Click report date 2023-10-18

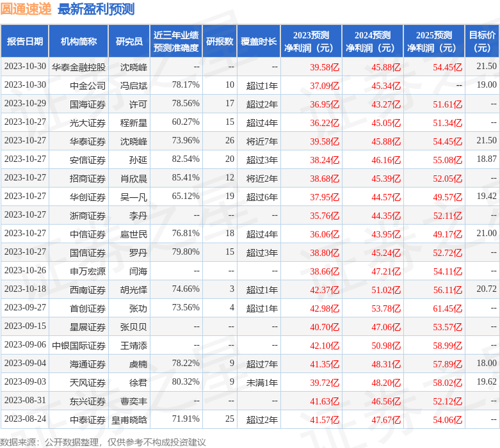25,289
